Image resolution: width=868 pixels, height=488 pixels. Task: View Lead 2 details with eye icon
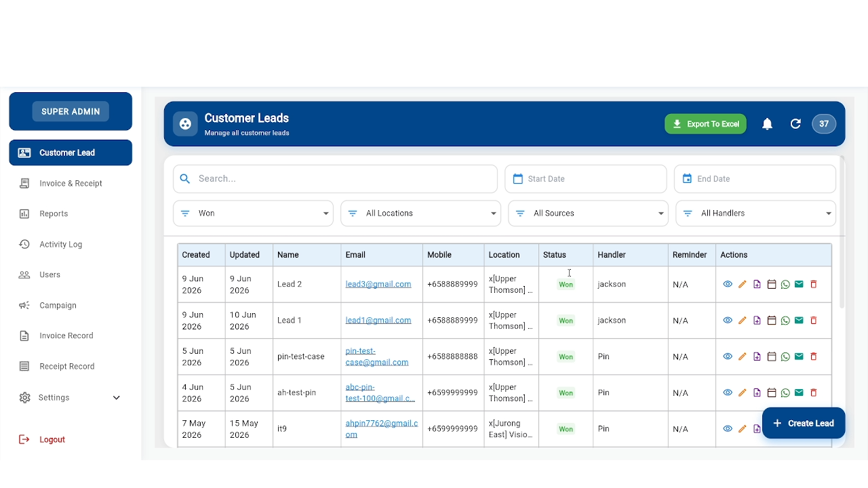(728, 285)
